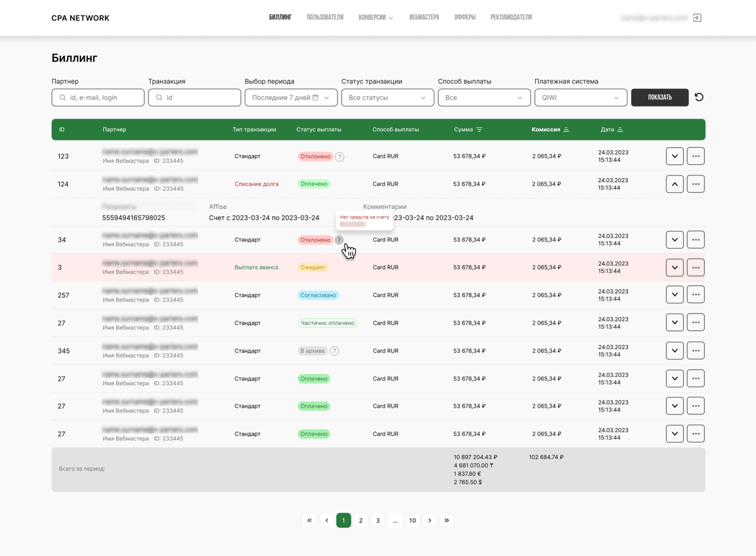Go to page 10 in pagination
The image size is (756, 556).
click(x=412, y=520)
